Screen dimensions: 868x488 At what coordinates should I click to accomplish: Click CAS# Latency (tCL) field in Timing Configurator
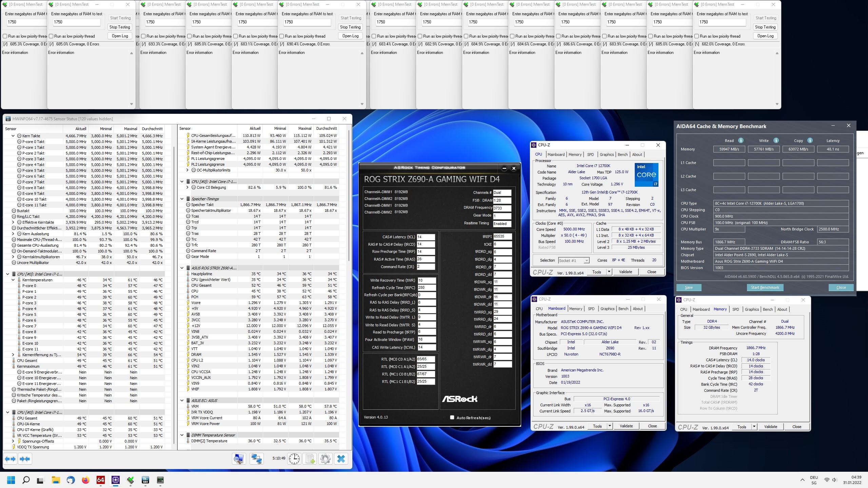click(426, 237)
